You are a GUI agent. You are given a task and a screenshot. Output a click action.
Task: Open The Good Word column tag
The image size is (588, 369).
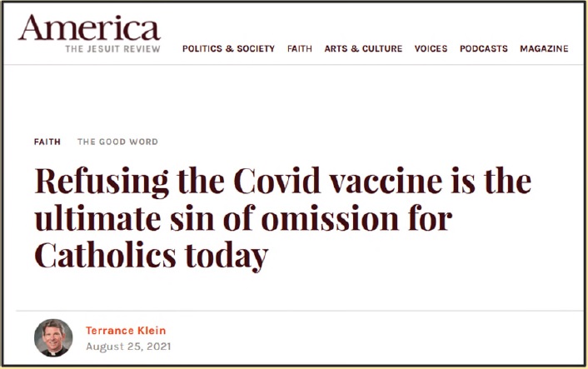tap(117, 142)
